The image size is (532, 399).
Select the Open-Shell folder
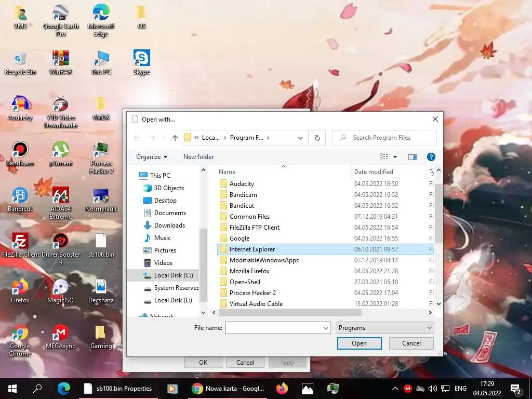(x=325, y=282)
